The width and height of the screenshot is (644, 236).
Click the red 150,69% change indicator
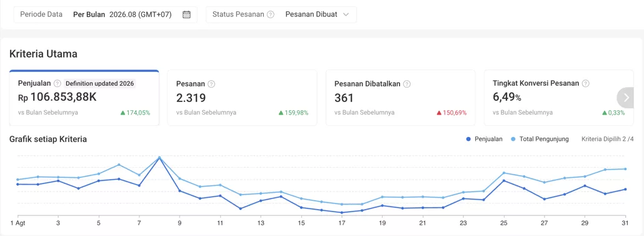[452, 113]
